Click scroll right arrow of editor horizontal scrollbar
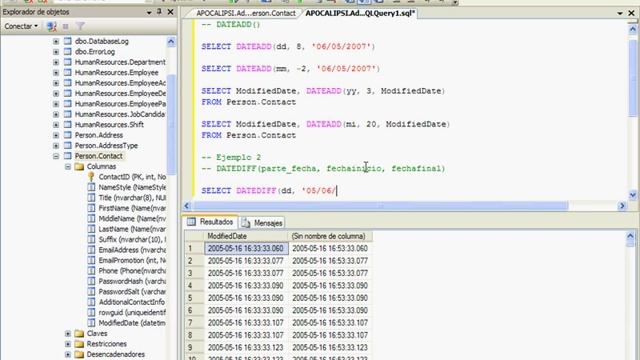 click(622, 206)
